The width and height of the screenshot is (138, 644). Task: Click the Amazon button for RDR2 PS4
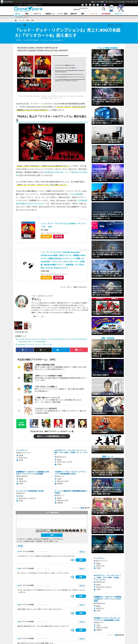tap(46, 236)
